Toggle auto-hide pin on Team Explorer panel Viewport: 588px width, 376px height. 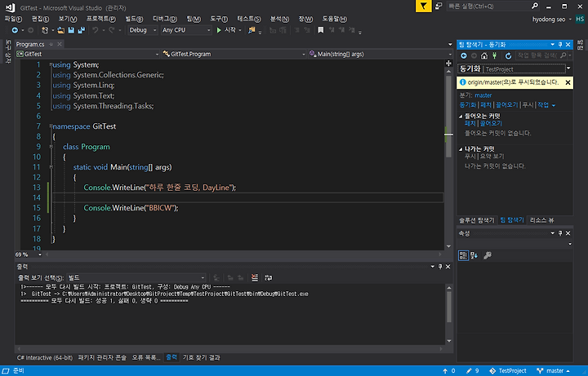point(560,45)
